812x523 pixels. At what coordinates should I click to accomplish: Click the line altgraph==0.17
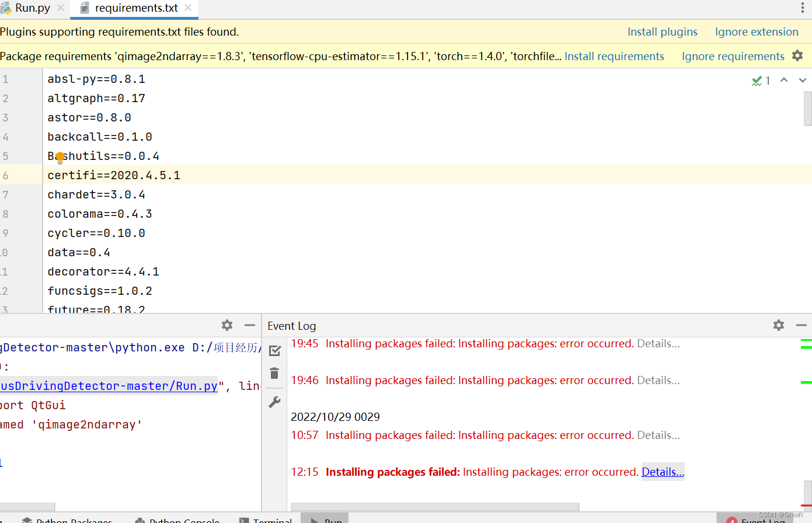coord(96,98)
